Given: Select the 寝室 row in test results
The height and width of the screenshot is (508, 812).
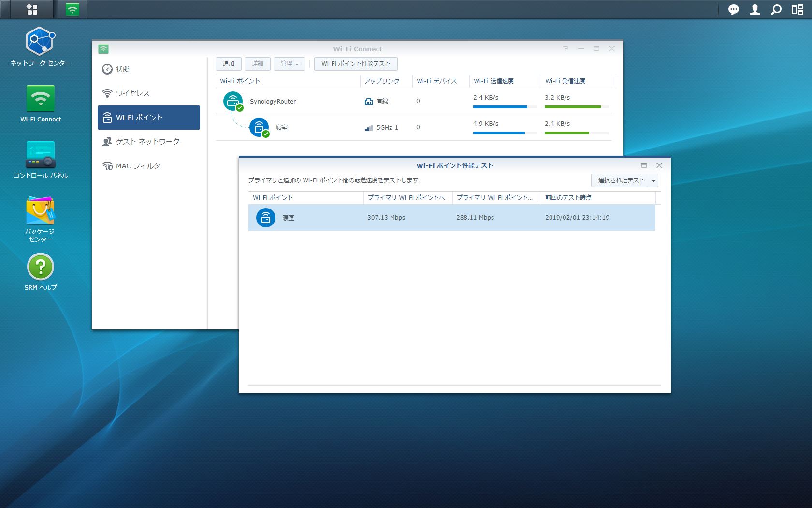Looking at the screenshot, I should [x=451, y=218].
